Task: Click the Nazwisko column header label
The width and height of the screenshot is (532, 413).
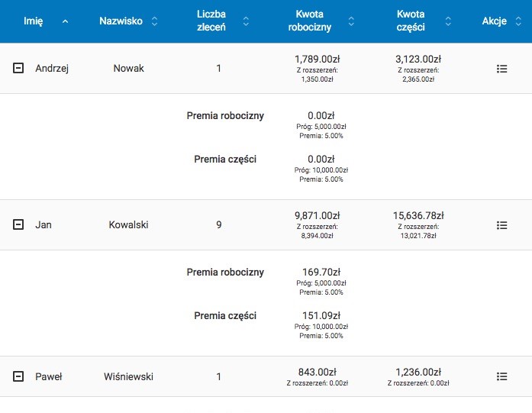Action: [x=121, y=21]
